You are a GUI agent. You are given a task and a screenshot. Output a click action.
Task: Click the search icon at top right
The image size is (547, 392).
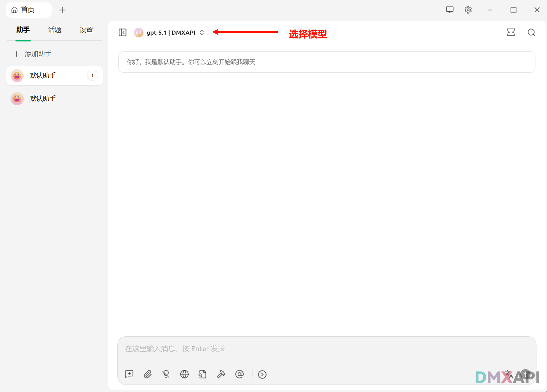(531, 33)
